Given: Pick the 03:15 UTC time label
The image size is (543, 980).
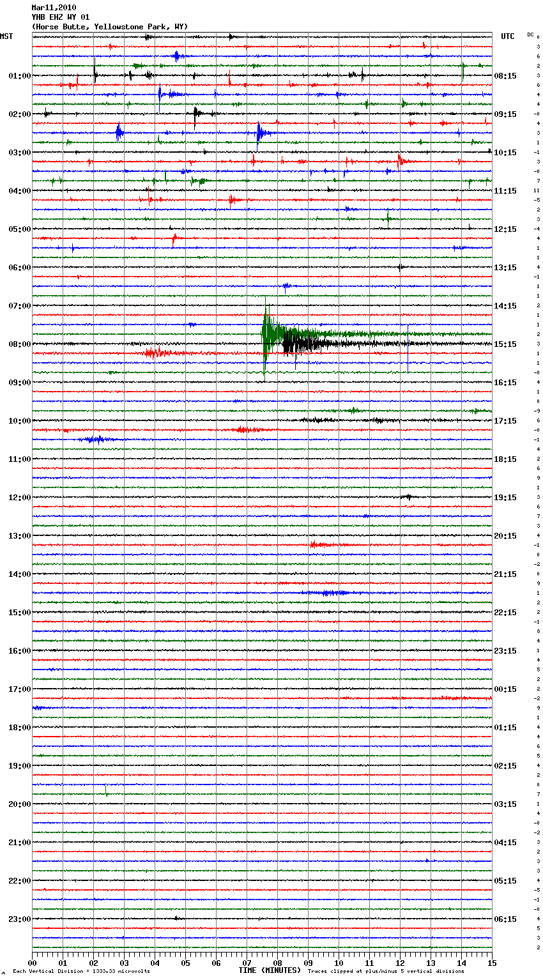Looking at the screenshot, I should click(x=505, y=804).
